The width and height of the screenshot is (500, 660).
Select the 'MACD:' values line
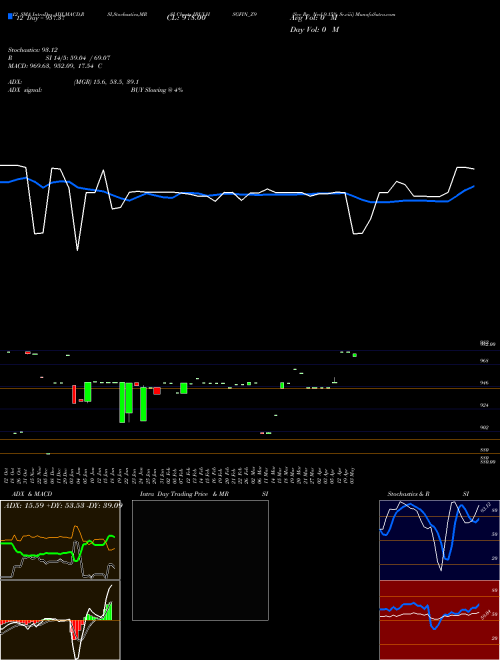55,66
